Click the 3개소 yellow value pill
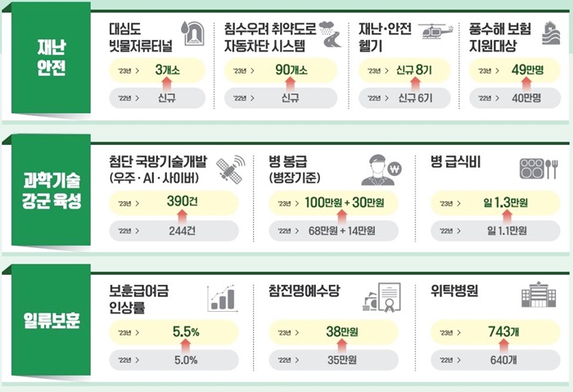573x392 pixels. (x=157, y=70)
